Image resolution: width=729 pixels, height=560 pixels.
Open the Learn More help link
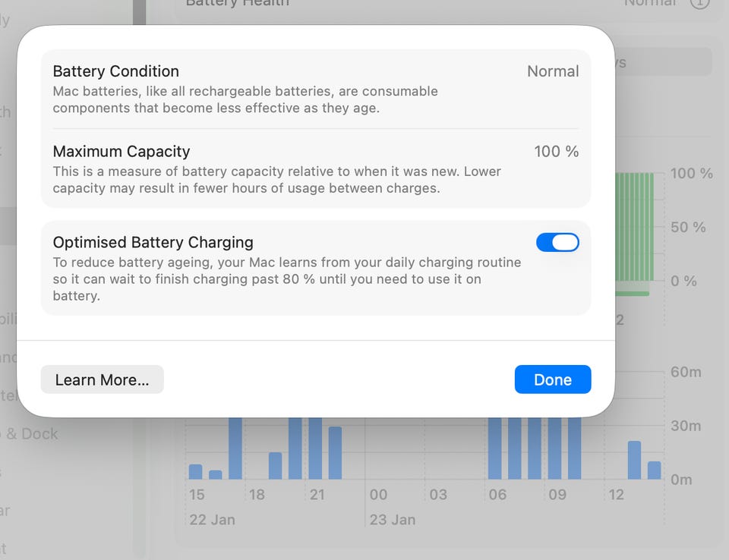click(x=102, y=379)
